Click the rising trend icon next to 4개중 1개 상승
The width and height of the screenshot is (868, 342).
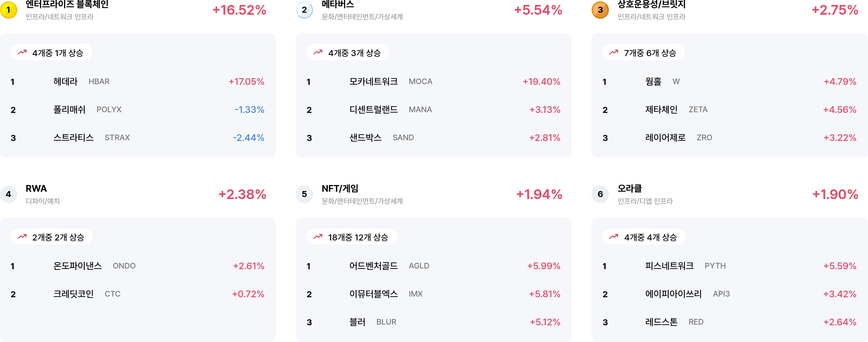pos(22,52)
